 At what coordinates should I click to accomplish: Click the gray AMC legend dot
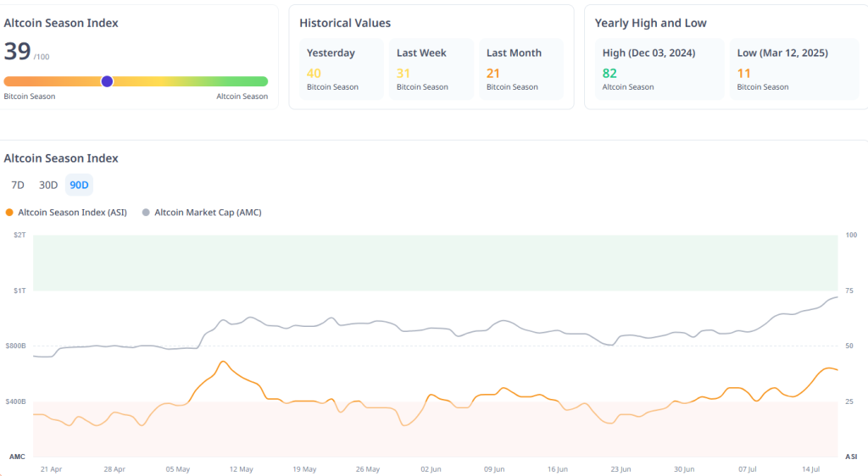(x=146, y=213)
